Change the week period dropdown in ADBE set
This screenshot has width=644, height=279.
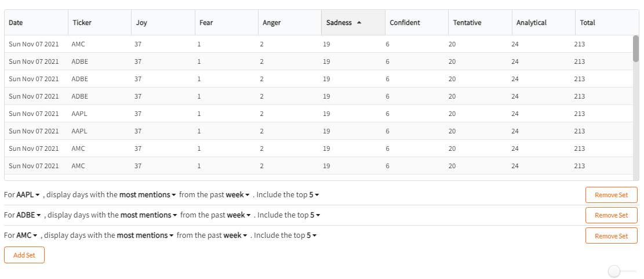[239, 215]
